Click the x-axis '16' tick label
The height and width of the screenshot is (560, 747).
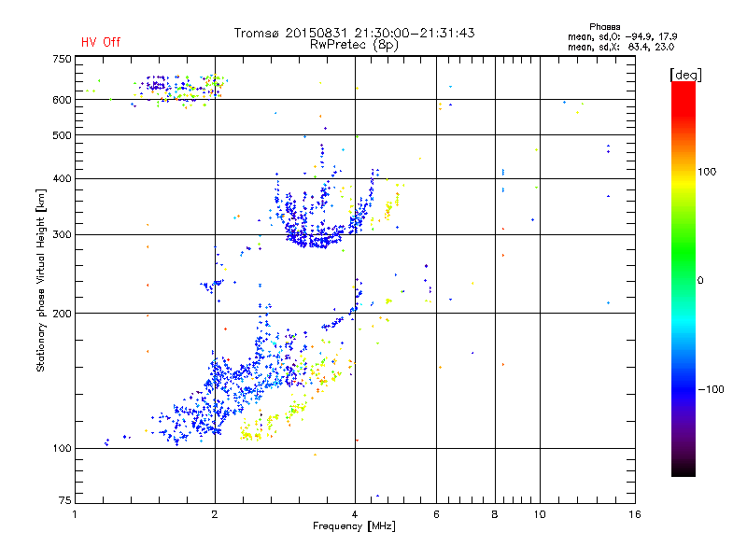click(635, 514)
